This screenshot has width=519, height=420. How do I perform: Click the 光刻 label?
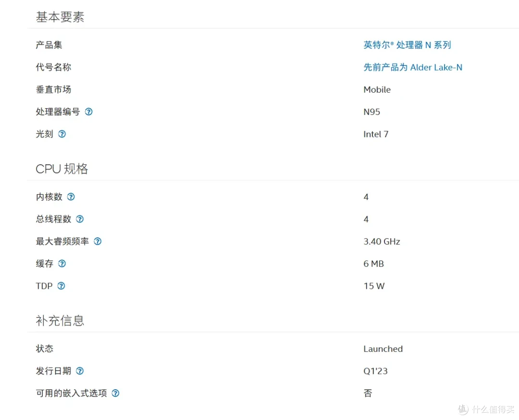pyautogui.click(x=44, y=134)
